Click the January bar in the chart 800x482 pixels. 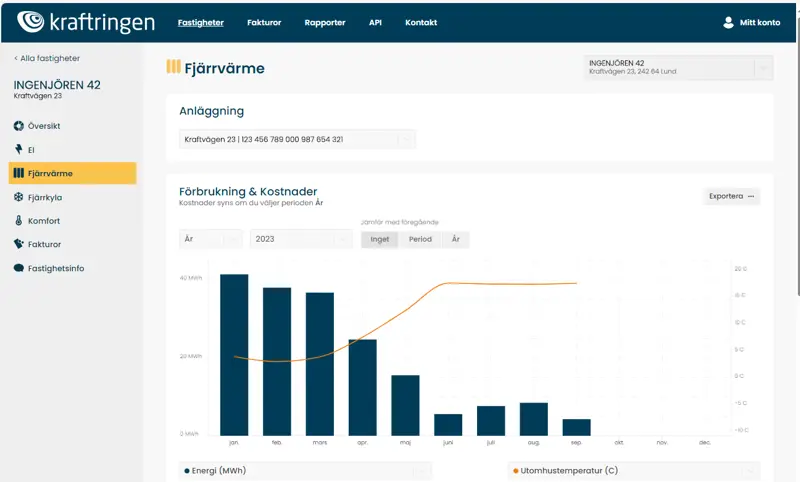(234, 354)
